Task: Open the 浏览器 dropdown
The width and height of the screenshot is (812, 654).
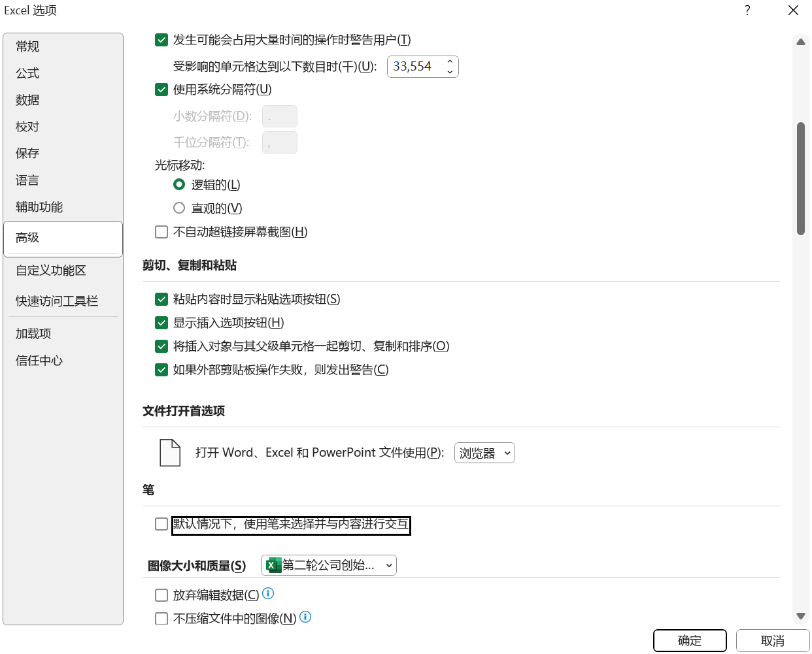Action: coord(484,452)
